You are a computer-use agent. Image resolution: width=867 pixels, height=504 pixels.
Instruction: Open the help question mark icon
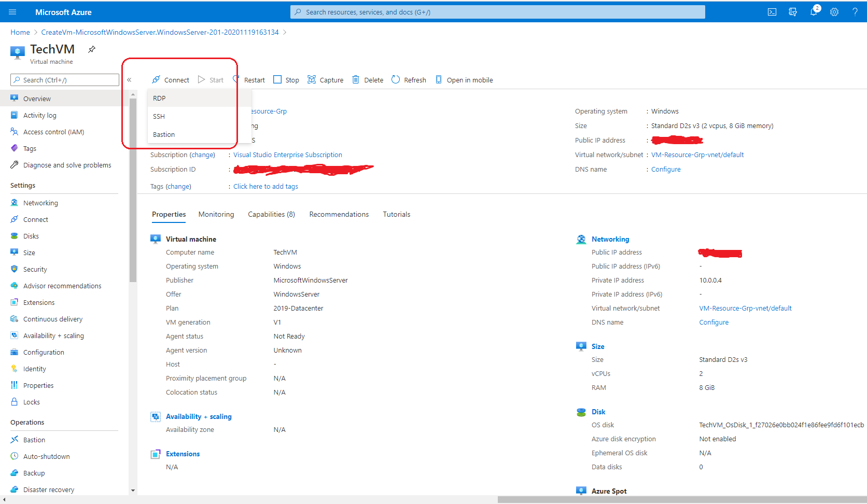click(855, 12)
